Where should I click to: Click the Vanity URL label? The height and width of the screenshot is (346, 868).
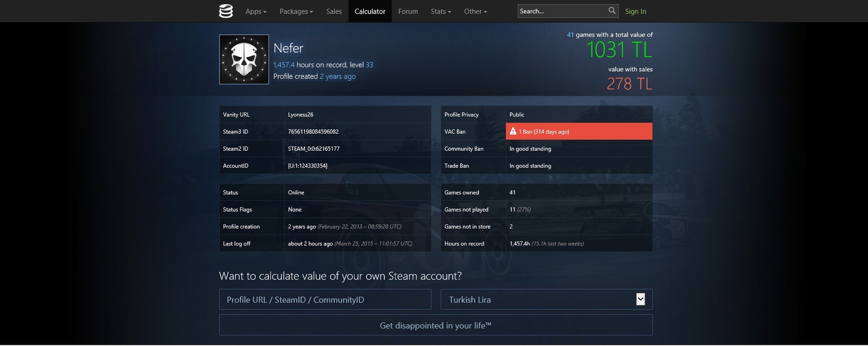(236, 114)
